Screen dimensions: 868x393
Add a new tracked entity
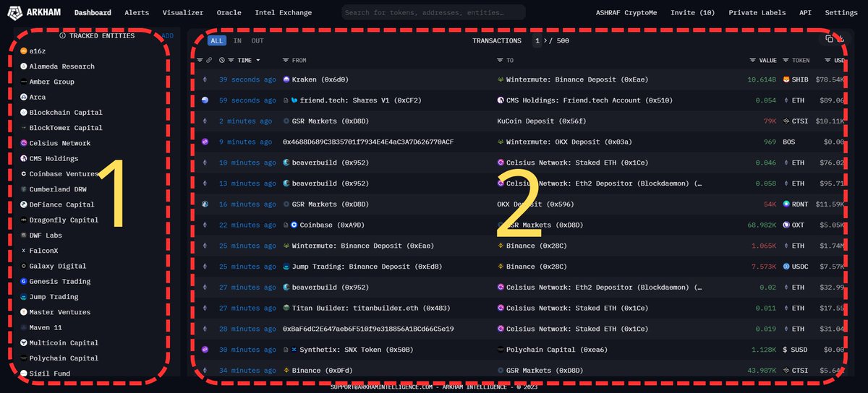coord(167,35)
